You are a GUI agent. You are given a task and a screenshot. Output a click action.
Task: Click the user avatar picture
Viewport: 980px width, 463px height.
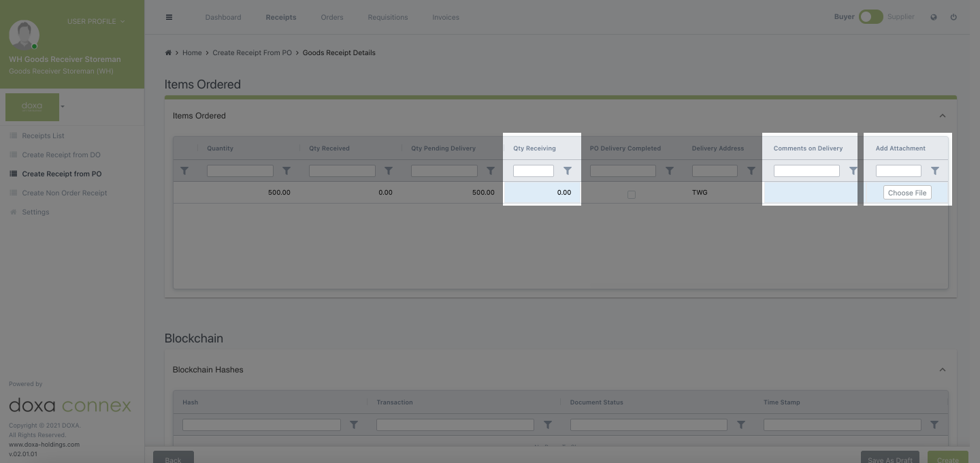(x=24, y=35)
